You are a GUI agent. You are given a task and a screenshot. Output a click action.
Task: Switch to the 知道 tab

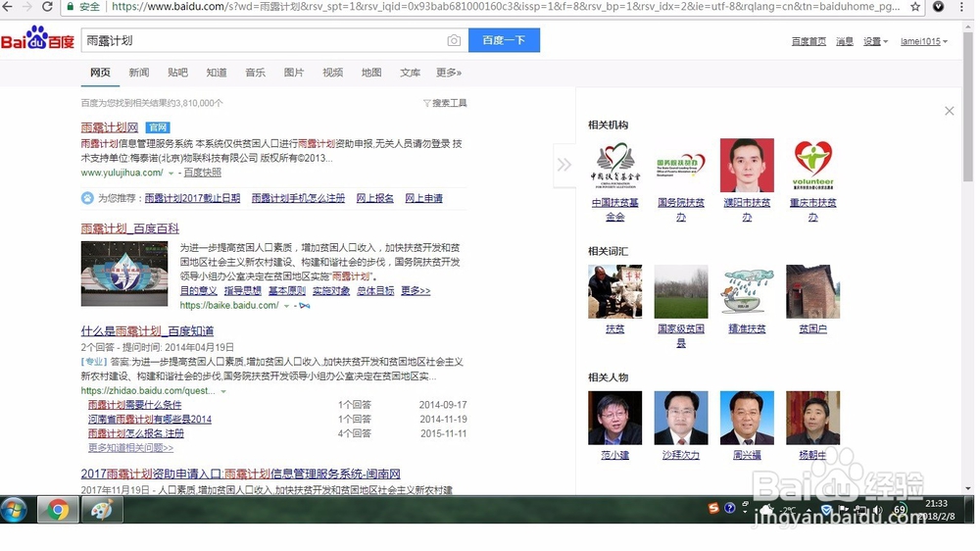(x=217, y=73)
